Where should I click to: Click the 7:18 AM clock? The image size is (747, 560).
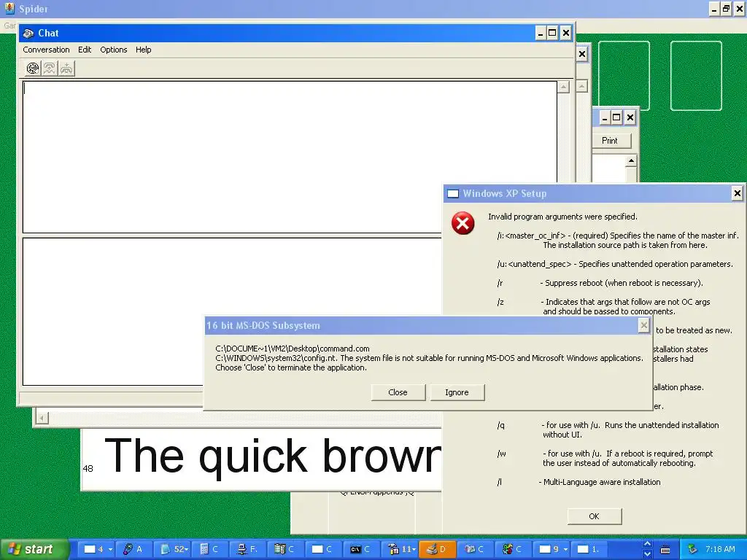720,550
